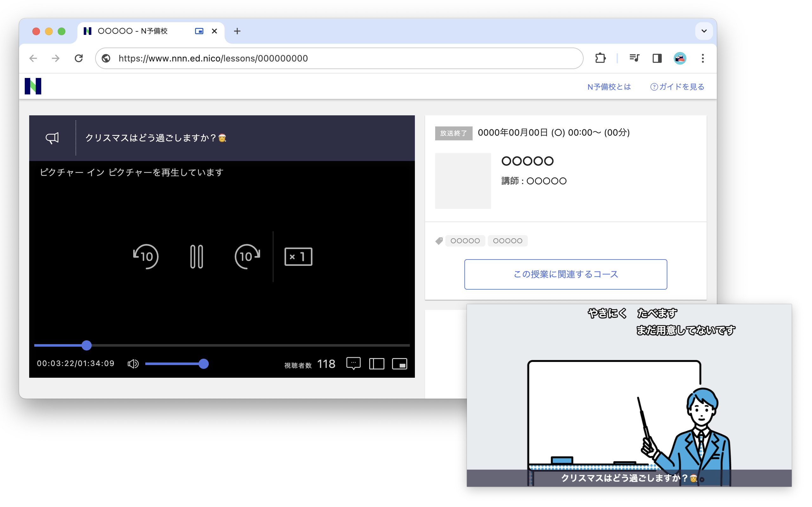Click この授業に関連するコース button
This screenshot has width=812, height=507.
point(565,274)
